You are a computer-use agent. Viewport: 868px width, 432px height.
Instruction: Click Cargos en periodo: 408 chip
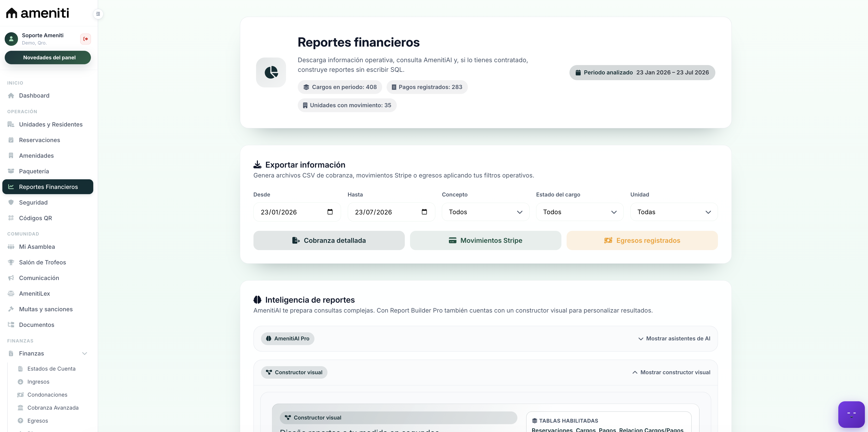point(340,87)
